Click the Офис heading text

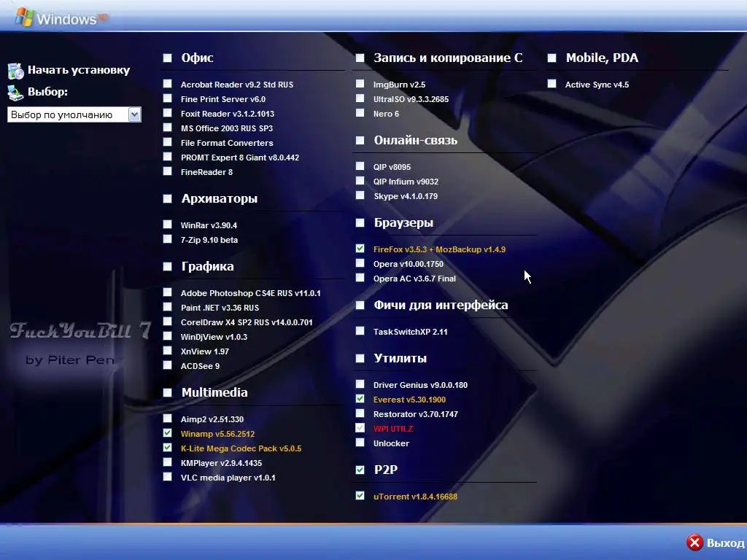(x=197, y=58)
